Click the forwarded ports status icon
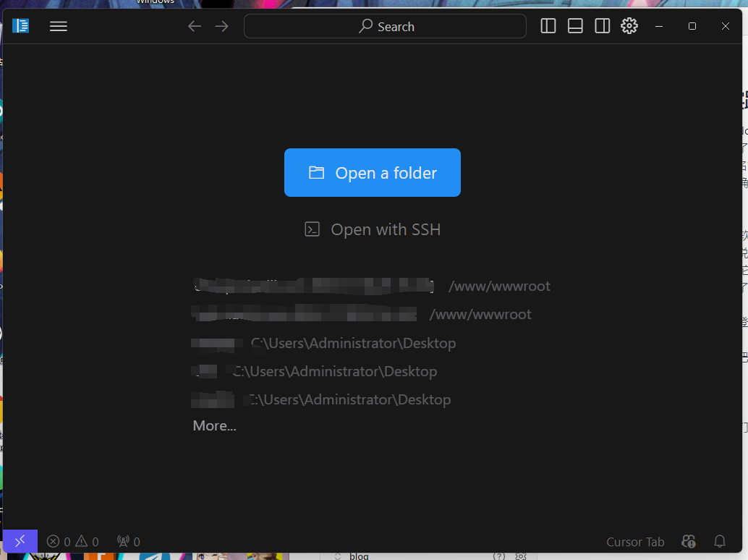Viewport: 748px width, 560px height. [x=128, y=542]
